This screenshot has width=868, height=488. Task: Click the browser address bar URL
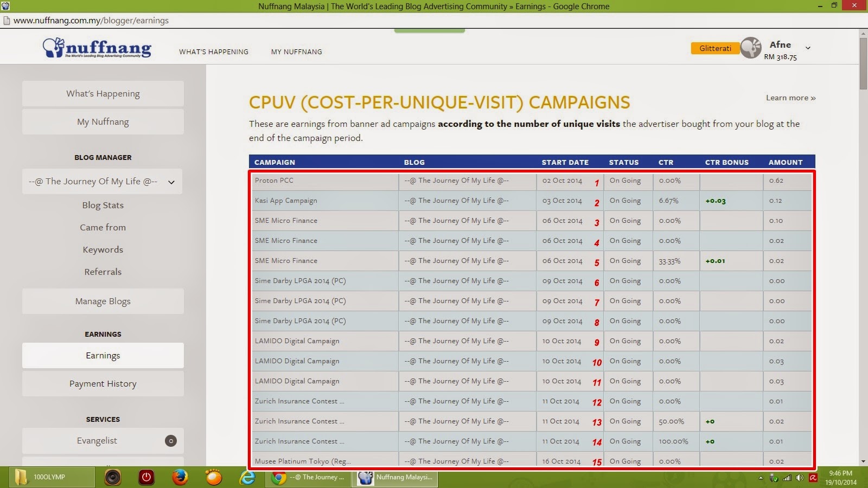coord(91,21)
